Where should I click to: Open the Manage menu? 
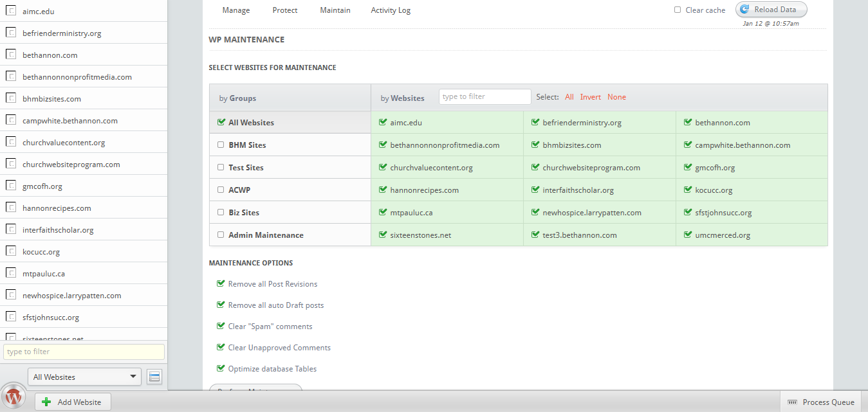[236, 10]
